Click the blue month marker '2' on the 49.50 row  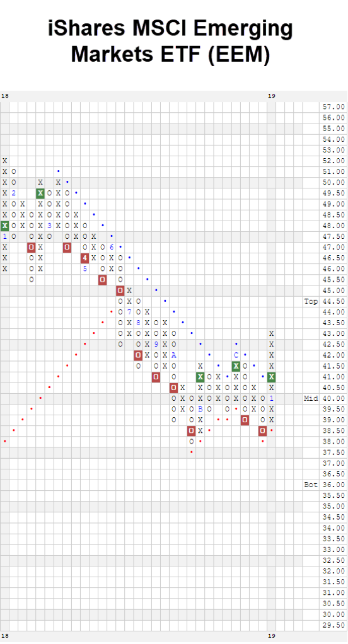14,193
